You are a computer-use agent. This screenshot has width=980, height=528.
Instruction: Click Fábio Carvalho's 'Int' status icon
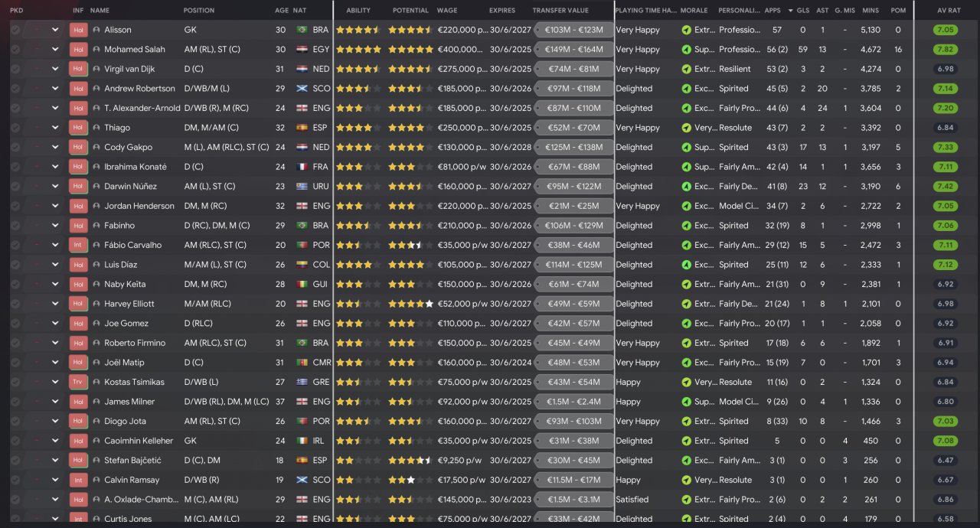(x=78, y=246)
